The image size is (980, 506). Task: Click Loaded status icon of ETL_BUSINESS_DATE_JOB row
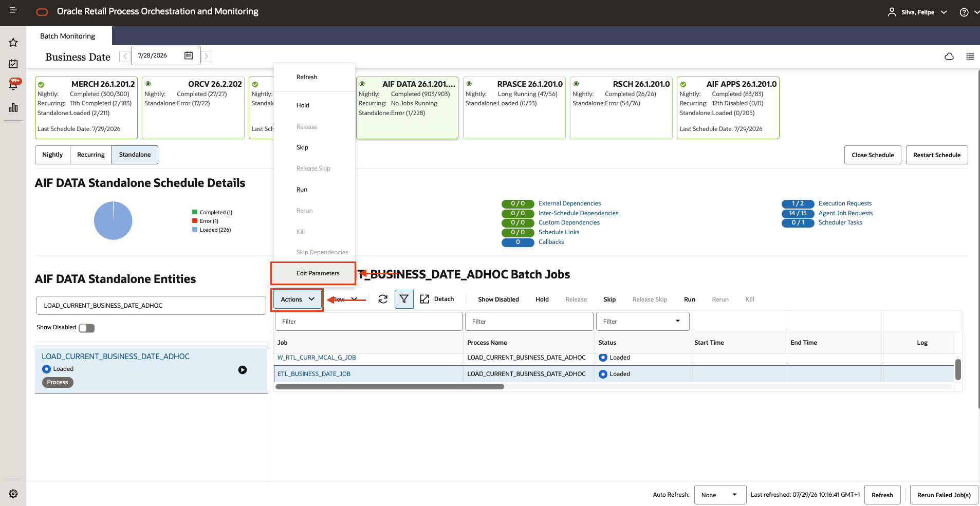coord(603,374)
